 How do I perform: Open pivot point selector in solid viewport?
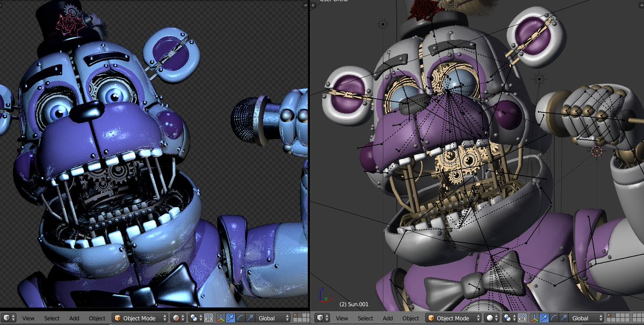[509, 318]
